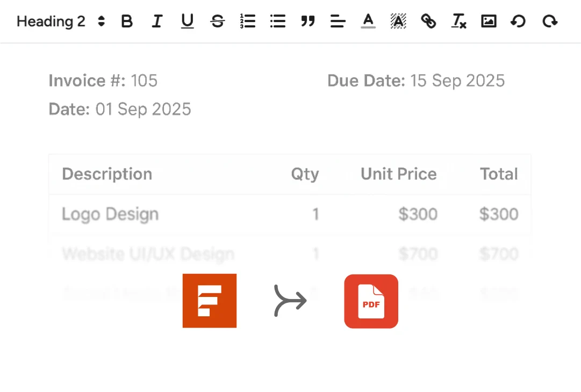
Task: Insert an image
Action: point(489,21)
